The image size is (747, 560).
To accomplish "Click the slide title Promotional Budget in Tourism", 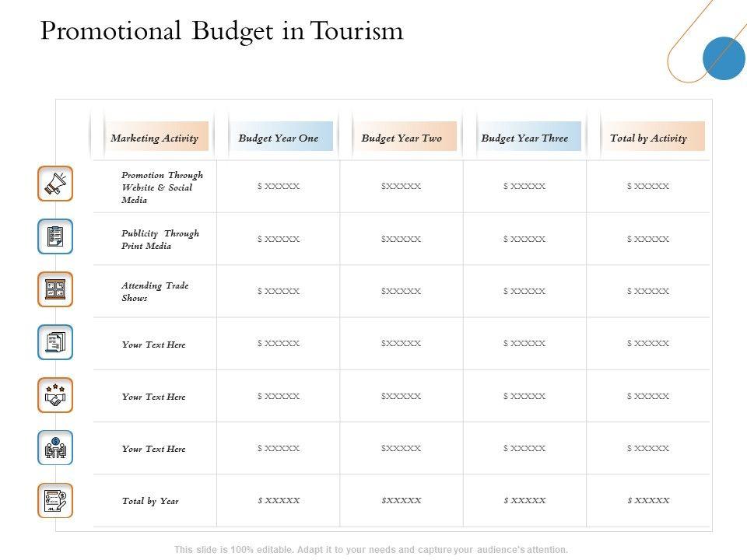I will click(x=222, y=30).
